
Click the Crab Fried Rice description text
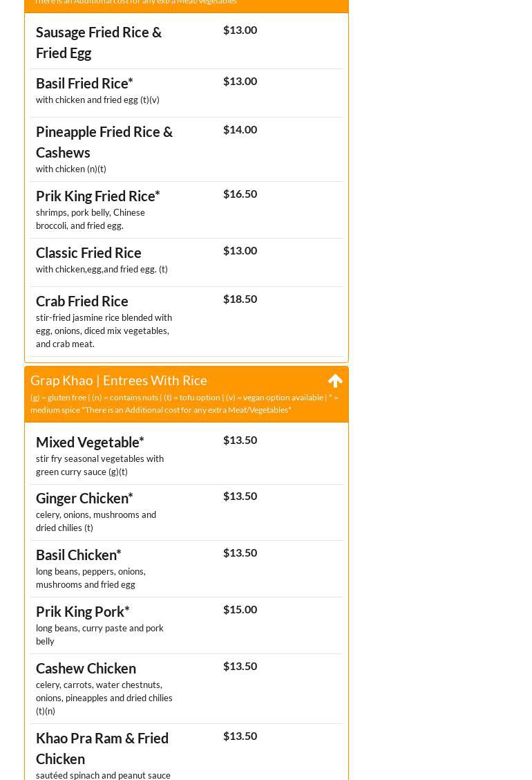(x=104, y=331)
